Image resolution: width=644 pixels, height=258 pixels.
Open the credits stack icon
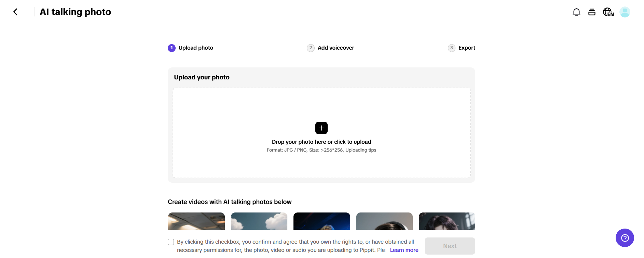coord(592,12)
